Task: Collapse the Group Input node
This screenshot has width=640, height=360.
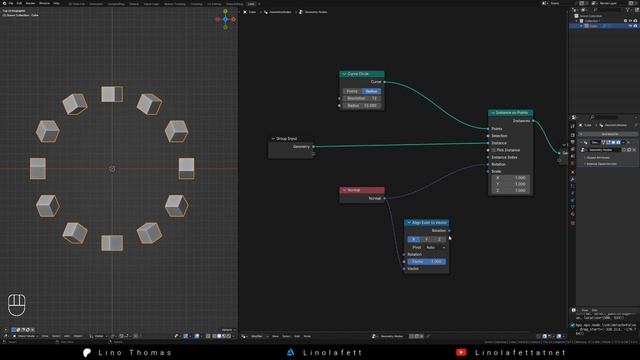Action: 273,139
